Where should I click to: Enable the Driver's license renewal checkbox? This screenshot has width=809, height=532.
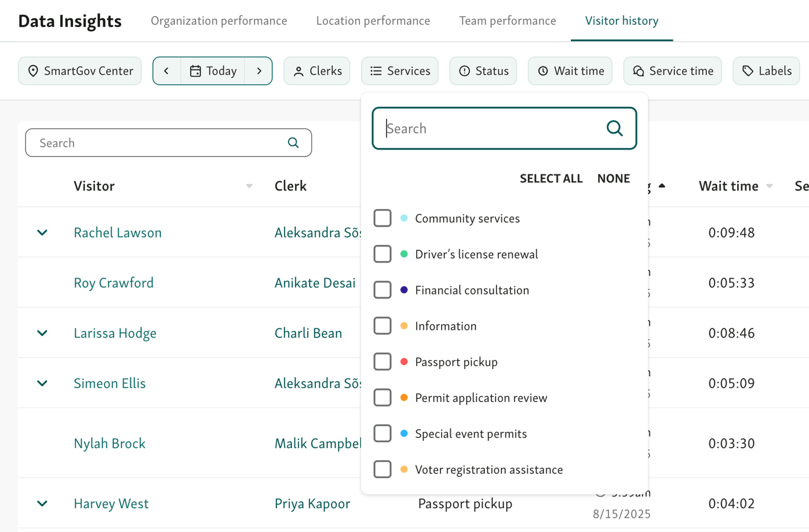tap(382, 254)
